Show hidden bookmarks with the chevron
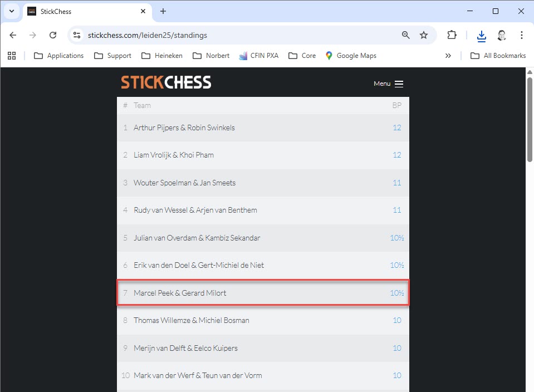The image size is (534, 392). pyautogui.click(x=448, y=56)
